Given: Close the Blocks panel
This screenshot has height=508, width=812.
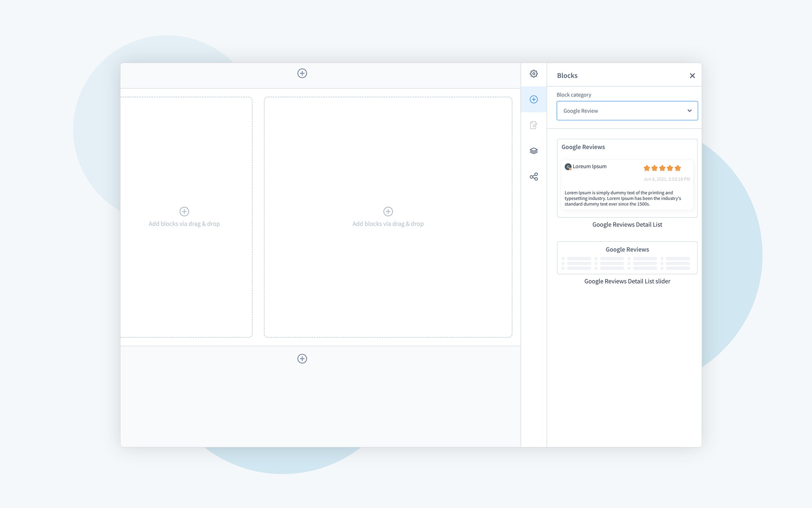Looking at the screenshot, I should (x=692, y=76).
